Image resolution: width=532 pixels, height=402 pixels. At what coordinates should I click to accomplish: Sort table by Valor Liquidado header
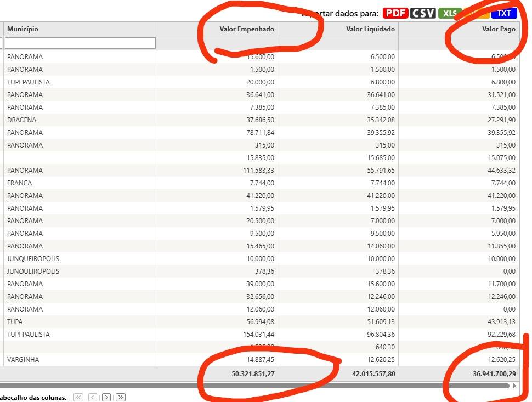pyautogui.click(x=370, y=29)
